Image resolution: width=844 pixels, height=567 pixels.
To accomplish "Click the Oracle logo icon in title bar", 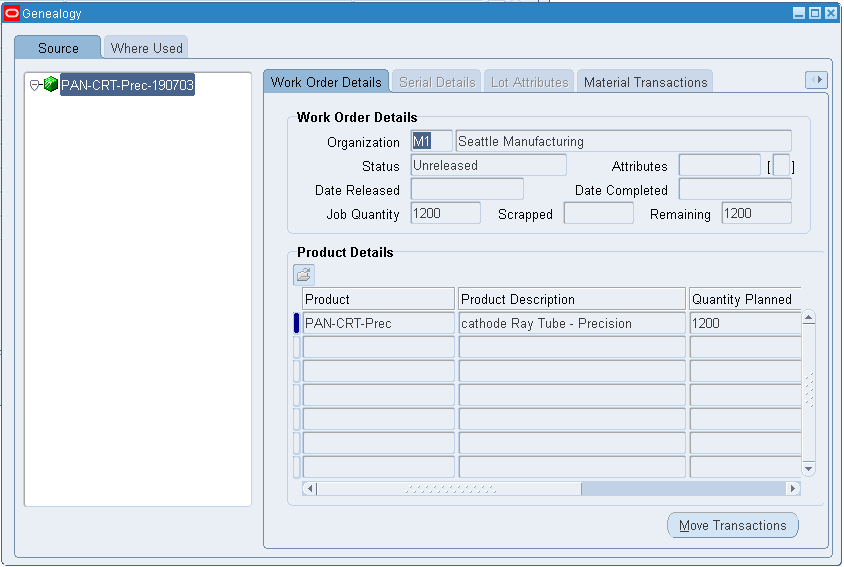I will [11, 13].
